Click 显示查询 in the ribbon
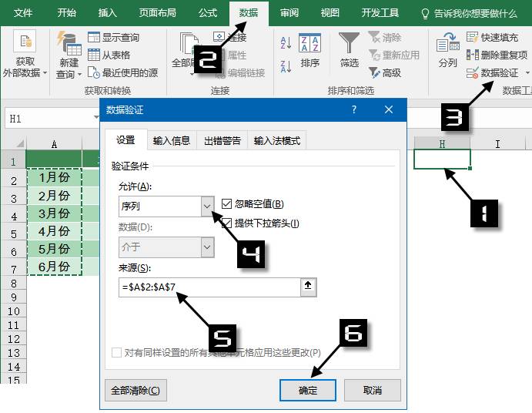Image resolution: width=532 pixels, height=413 pixels. coord(113,37)
